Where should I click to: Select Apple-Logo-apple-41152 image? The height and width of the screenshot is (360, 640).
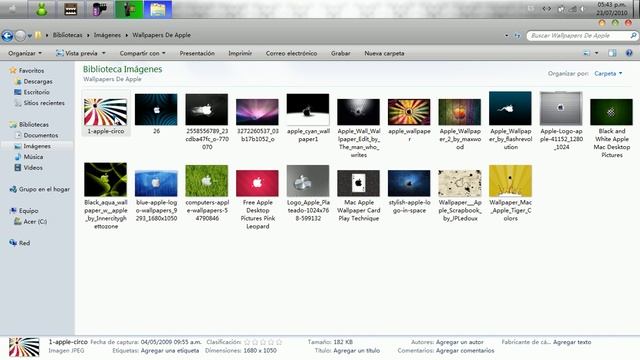(561, 108)
